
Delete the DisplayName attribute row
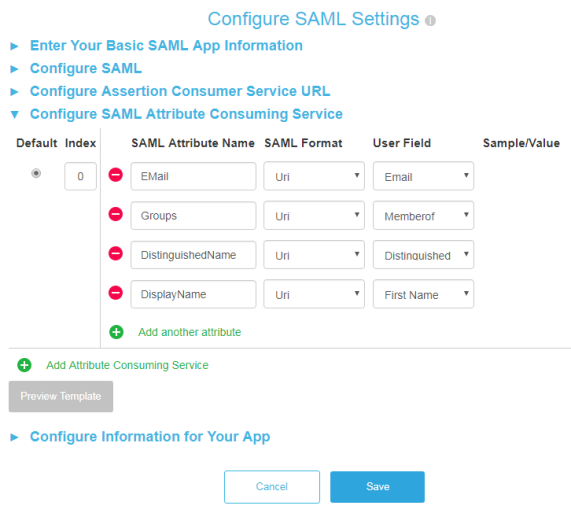pos(116,293)
